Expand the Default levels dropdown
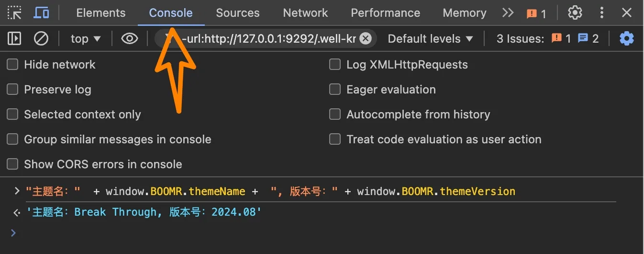Screen dimensions: 644x254 click(x=430, y=39)
